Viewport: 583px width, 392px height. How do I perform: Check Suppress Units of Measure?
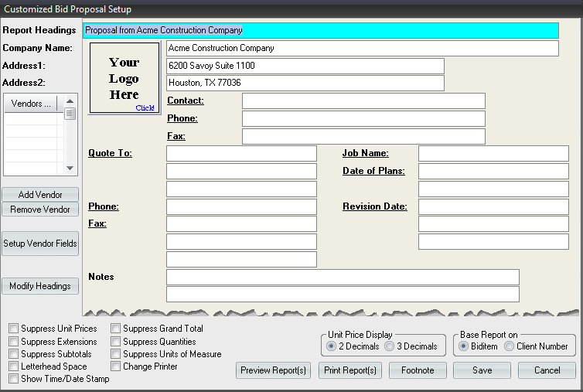pyautogui.click(x=116, y=353)
